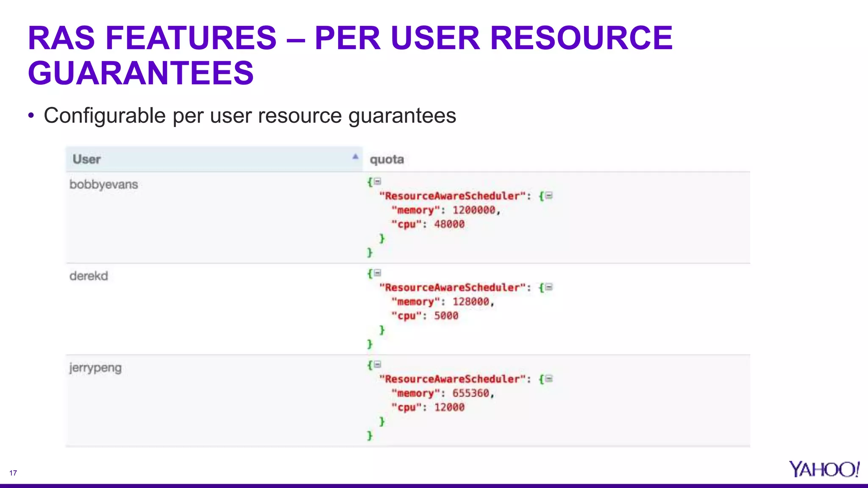This screenshot has height=488, width=868.
Task: Click the quota column header
Action: 387,160
